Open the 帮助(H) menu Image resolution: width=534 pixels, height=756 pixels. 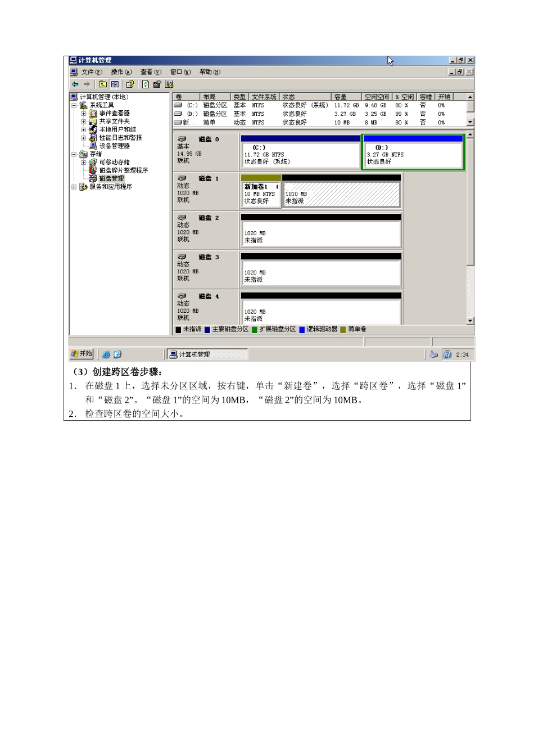pos(210,72)
